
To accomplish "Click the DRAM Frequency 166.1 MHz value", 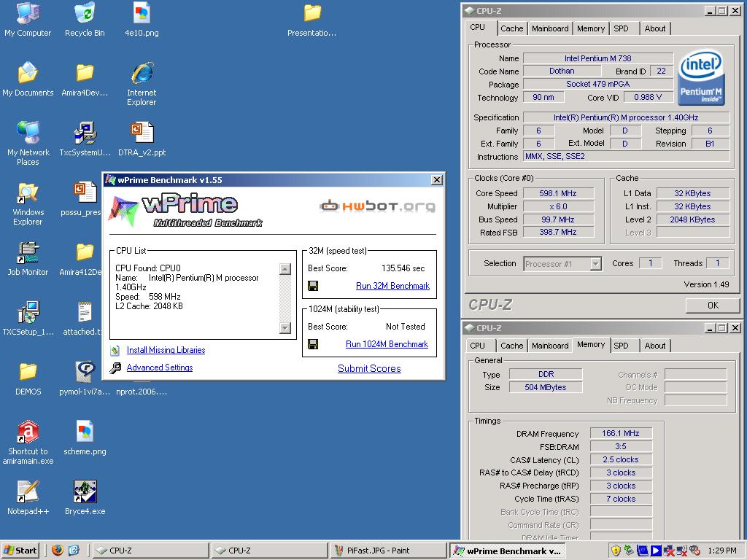I will tap(620, 433).
